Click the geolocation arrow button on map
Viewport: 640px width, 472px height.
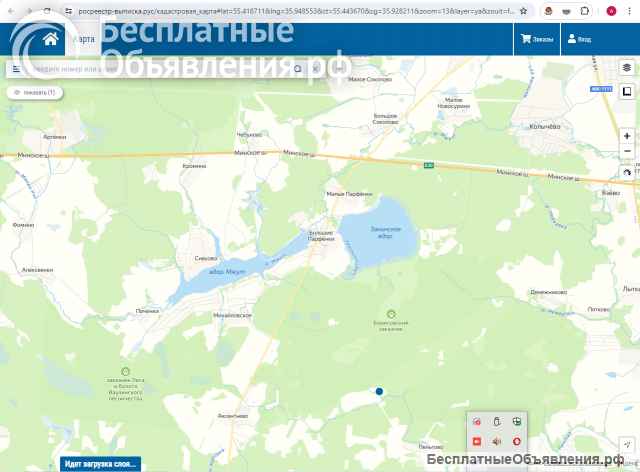click(627, 444)
